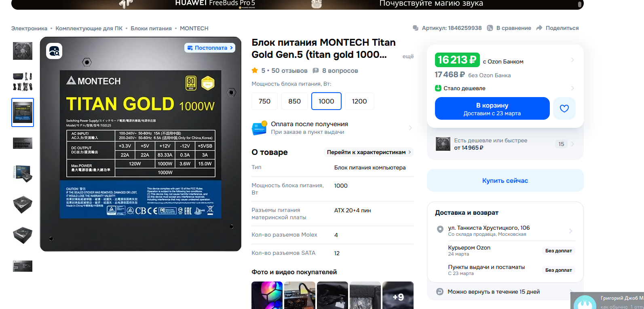
Task: Click the orange rating star icon
Action: tap(255, 70)
